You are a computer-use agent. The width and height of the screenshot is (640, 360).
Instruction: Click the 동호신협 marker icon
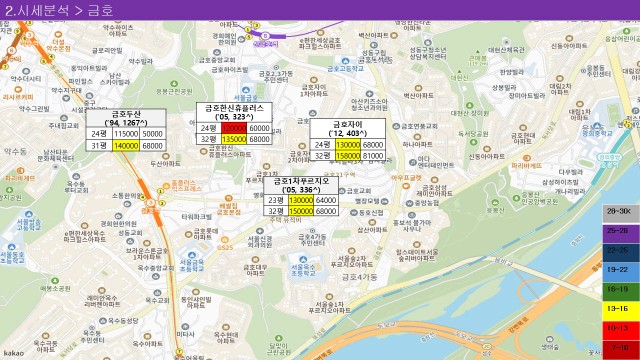click(x=353, y=213)
